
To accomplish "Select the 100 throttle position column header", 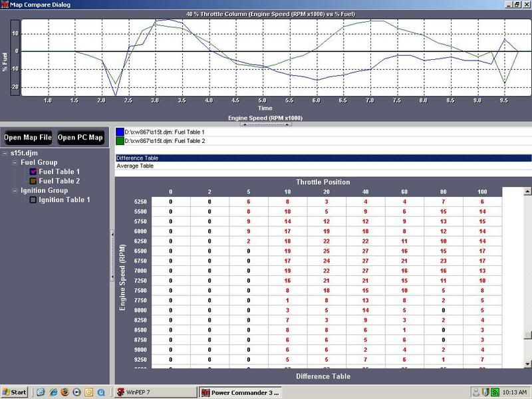I will pos(482,192).
